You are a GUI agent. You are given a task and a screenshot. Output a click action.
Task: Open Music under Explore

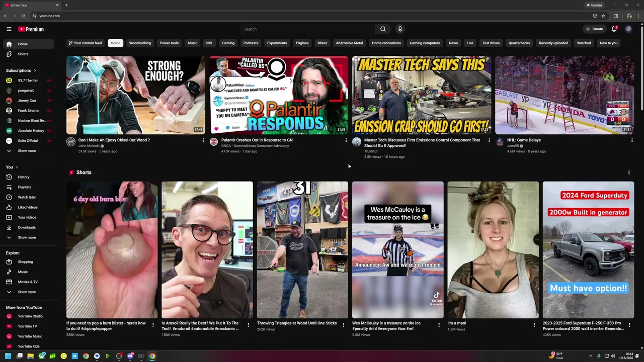pyautogui.click(x=28, y=272)
